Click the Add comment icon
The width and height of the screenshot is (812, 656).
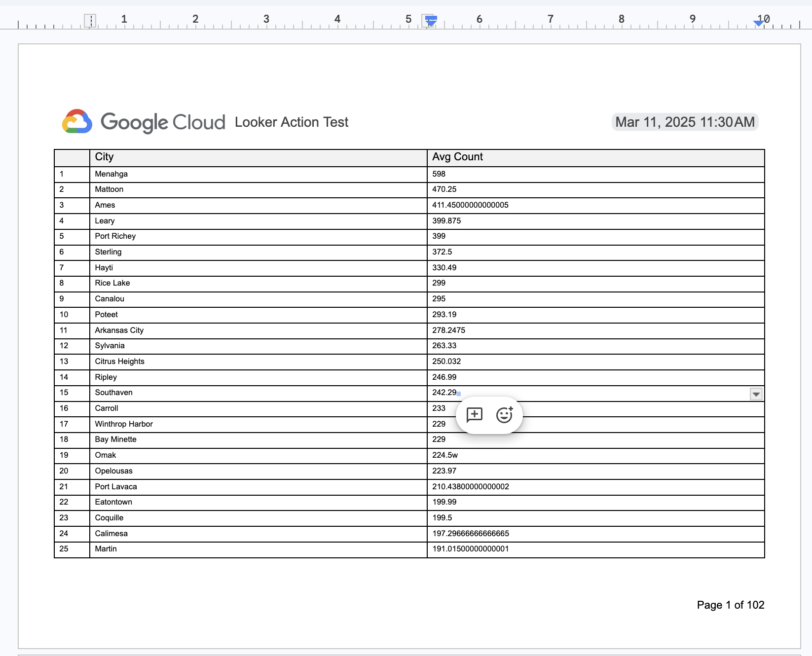pyautogui.click(x=475, y=415)
